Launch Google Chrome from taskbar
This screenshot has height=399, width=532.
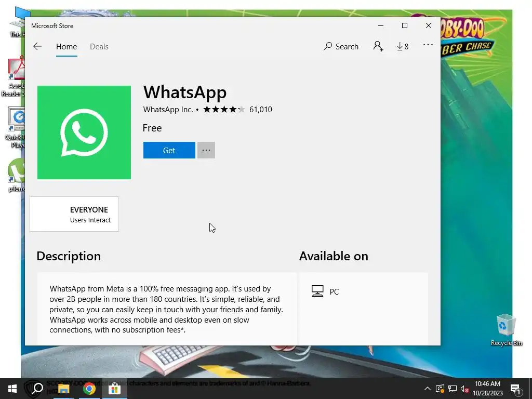point(89,389)
